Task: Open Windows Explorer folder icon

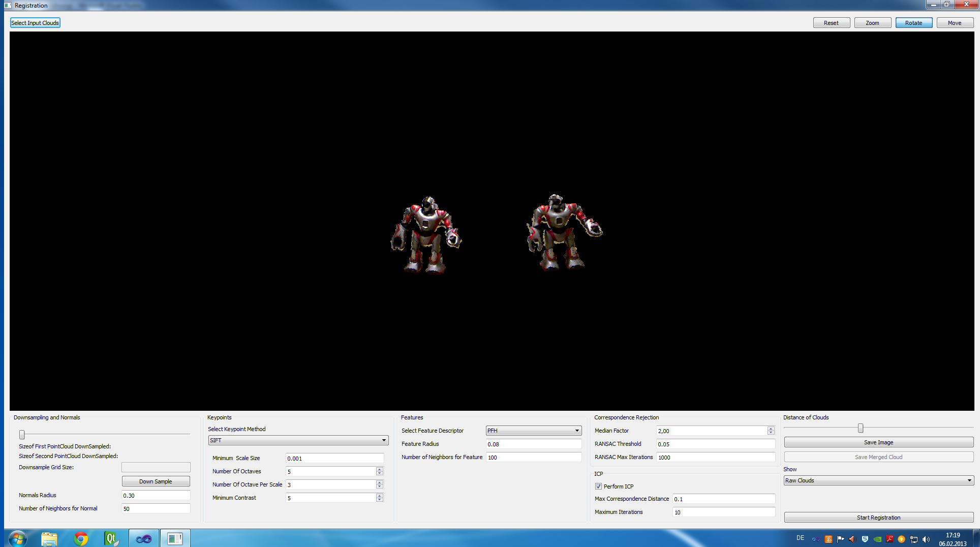Action: (x=49, y=538)
